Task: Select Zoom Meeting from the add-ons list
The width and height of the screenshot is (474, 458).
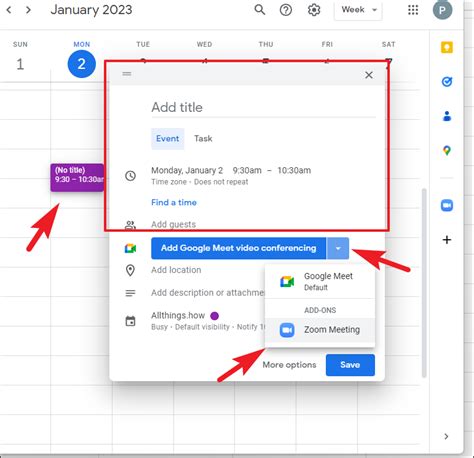Action: (x=320, y=330)
